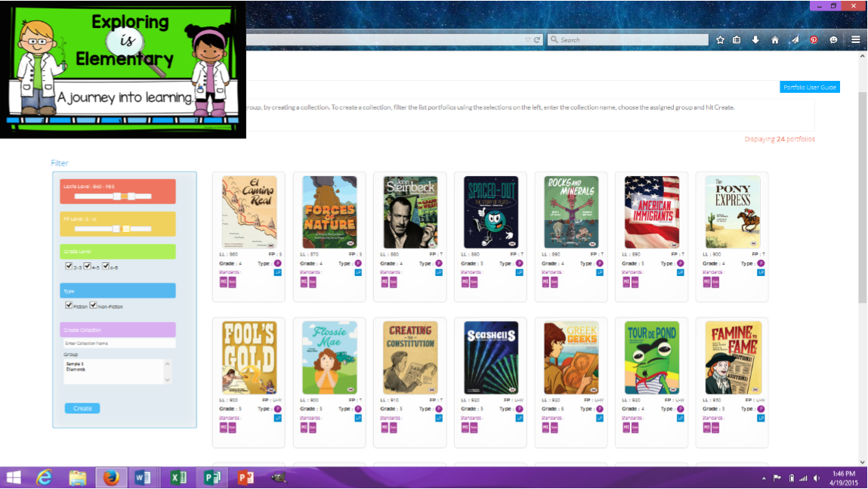
Task: Click the Sum standards badge on El Camino Real
Action: coord(233,283)
